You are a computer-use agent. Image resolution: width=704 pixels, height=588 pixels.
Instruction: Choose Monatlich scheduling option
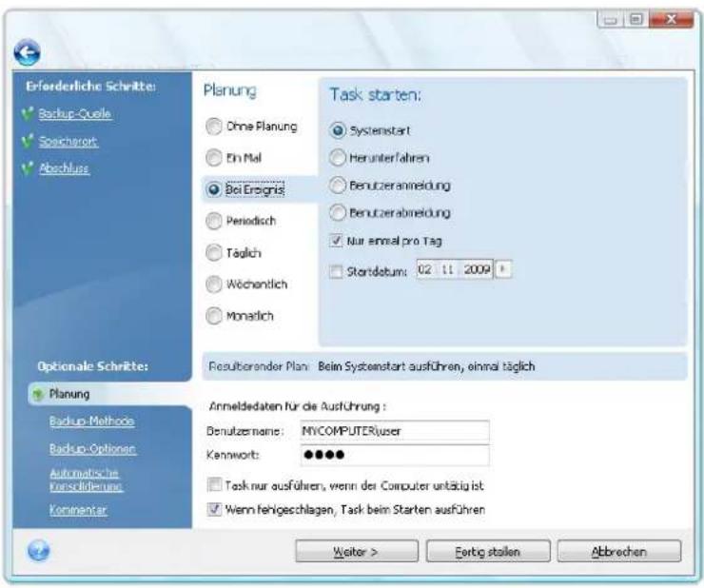point(214,316)
